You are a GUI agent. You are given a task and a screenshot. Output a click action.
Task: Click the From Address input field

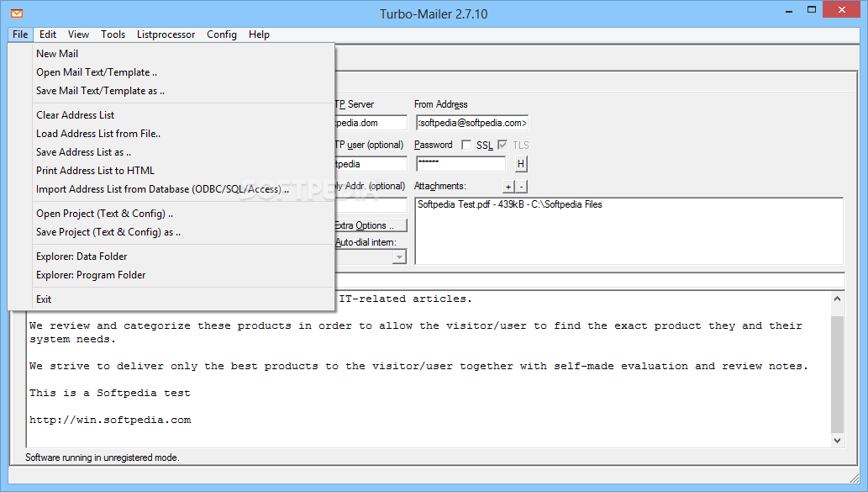[x=472, y=123]
